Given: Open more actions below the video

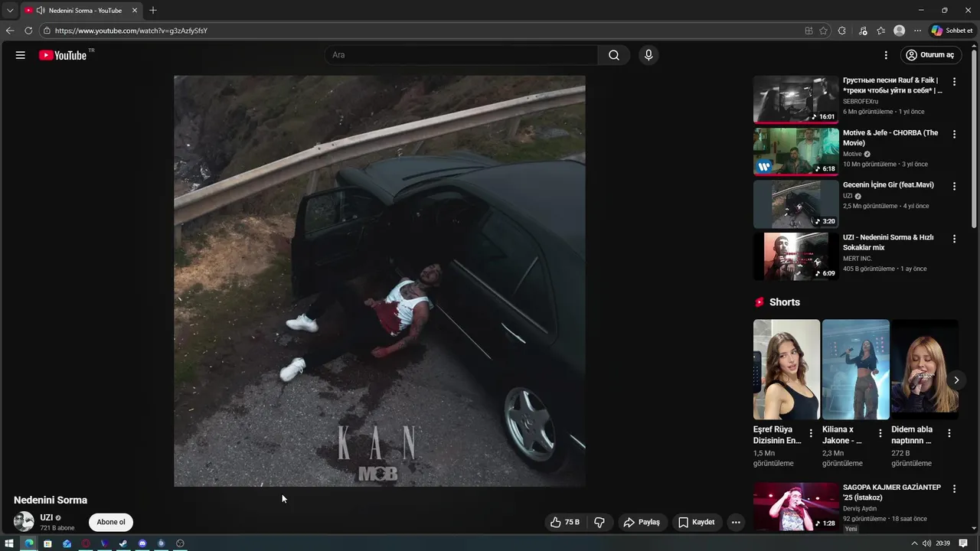Looking at the screenshot, I should (x=736, y=522).
